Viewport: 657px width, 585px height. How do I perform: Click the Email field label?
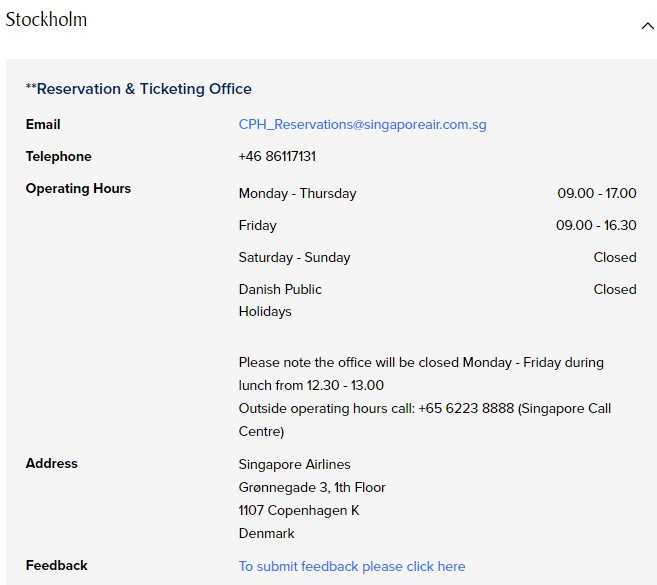click(x=43, y=125)
